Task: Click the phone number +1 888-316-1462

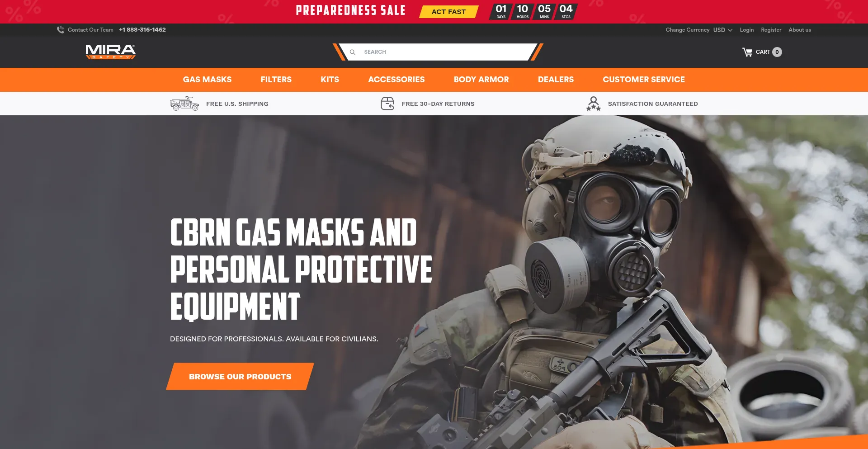Action: point(142,30)
